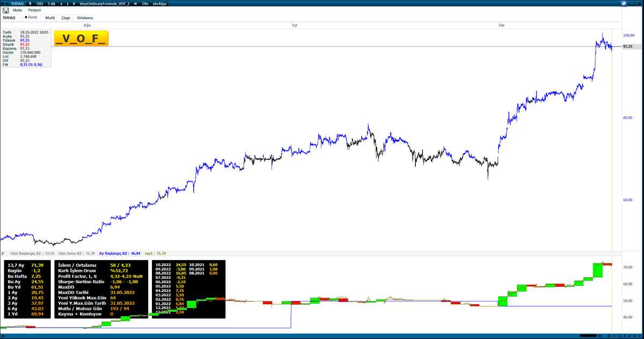The image size is (644, 339).
Task: Click the X icon left of title bar
Action: point(2,3)
